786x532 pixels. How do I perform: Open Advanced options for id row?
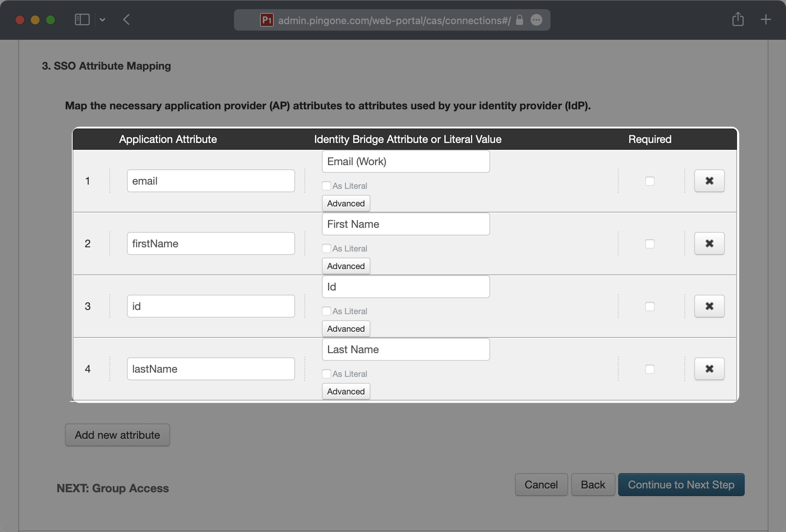point(346,329)
